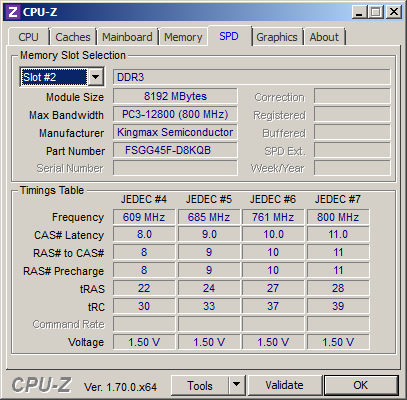Click the JEDEC #4 column header
This screenshot has width=407, height=400.
tap(144, 199)
